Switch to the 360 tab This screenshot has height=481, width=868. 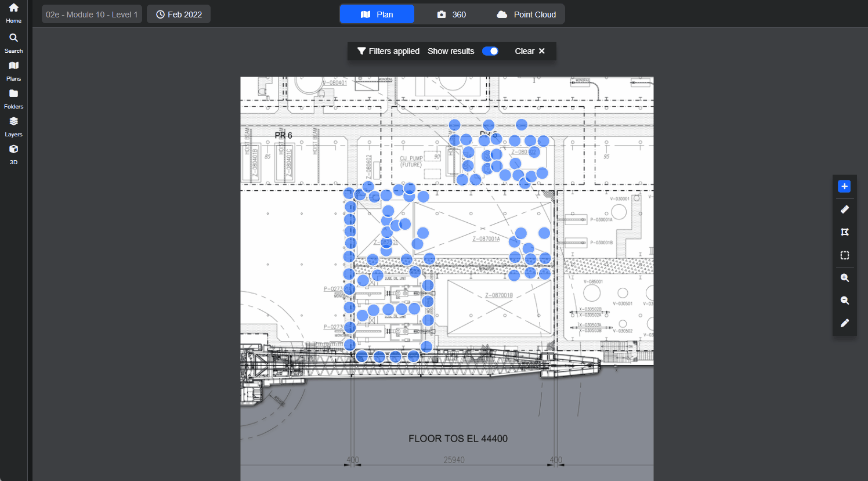[451, 15]
